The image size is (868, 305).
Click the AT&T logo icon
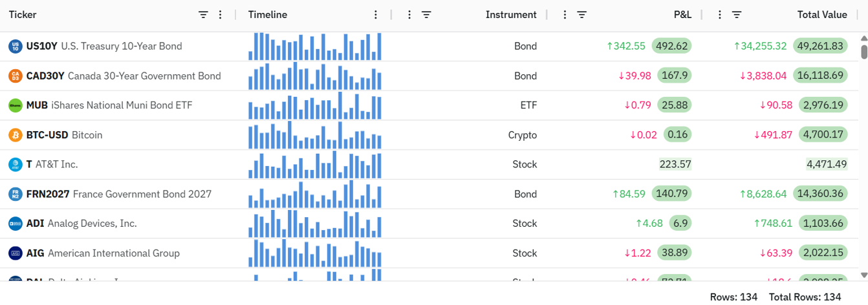click(x=16, y=165)
